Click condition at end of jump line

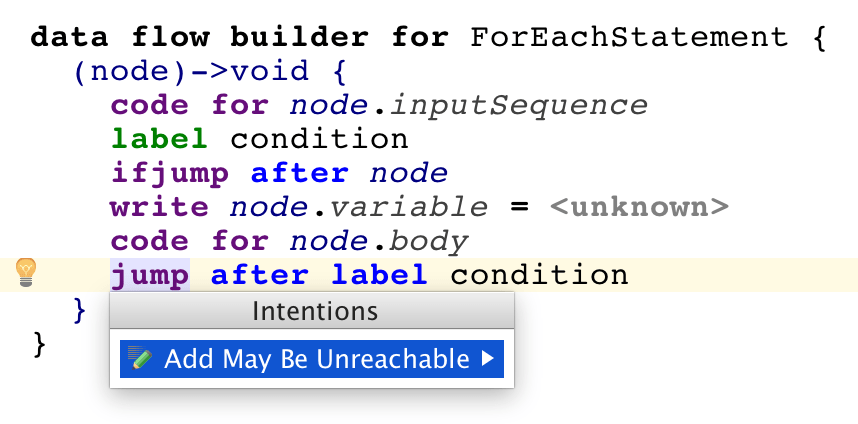539,274
